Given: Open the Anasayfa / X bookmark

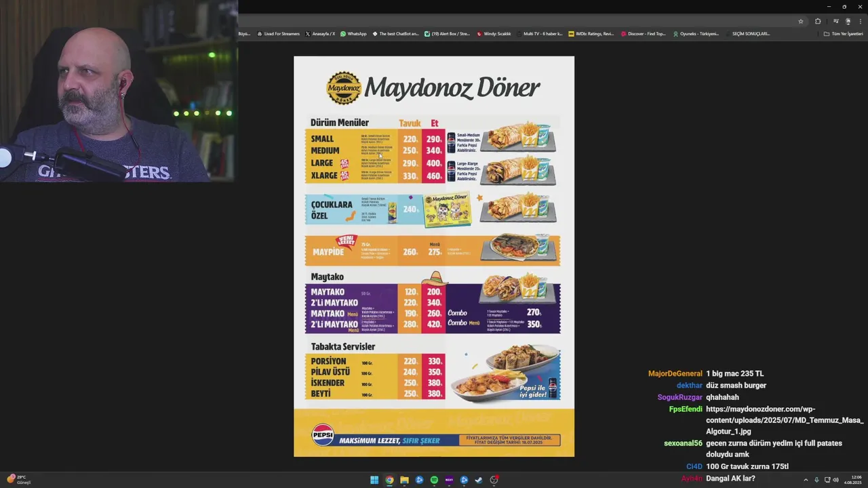Looking at the screenshot, I should point(320,34).
